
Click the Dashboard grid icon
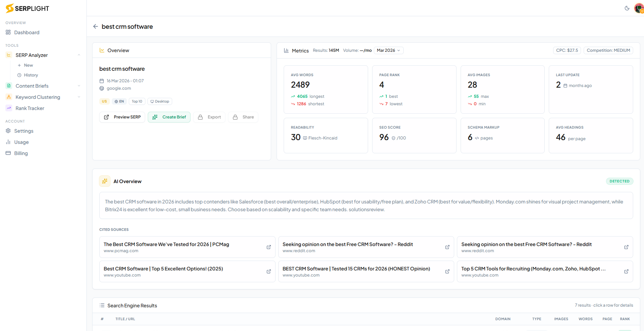(x=8, y=32)
